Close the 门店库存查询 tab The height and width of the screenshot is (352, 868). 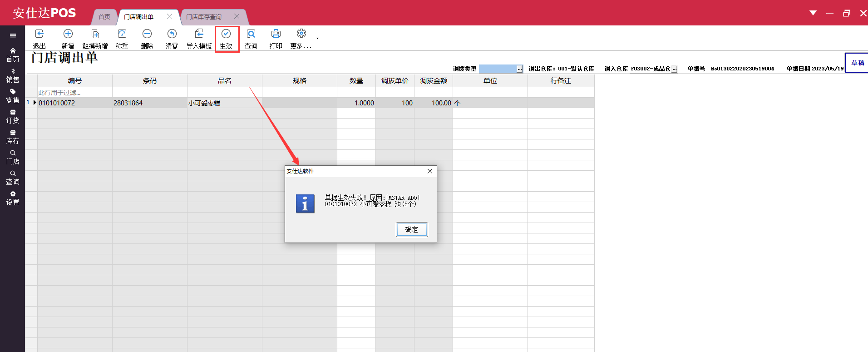click(x=237, y=16)
